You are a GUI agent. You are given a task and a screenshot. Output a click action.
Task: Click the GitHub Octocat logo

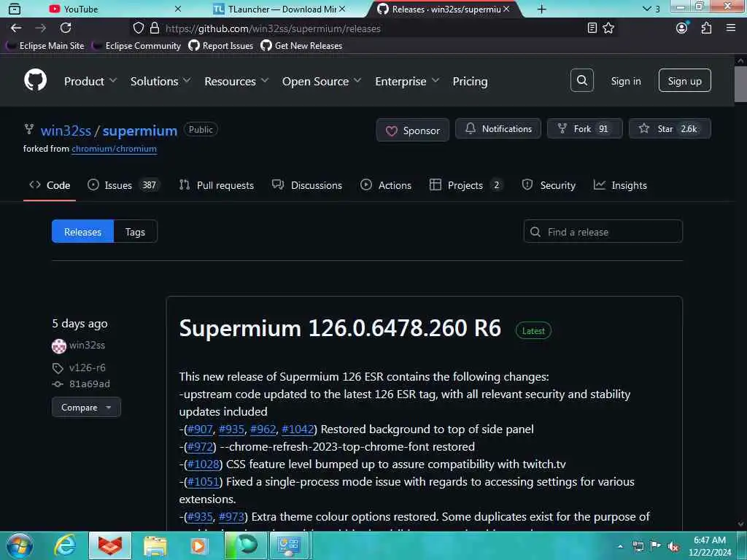[x=35, y=80]
